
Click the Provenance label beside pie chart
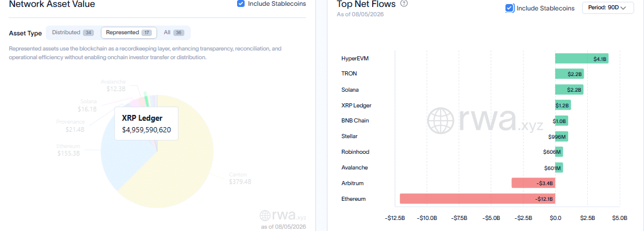[70, 122]
